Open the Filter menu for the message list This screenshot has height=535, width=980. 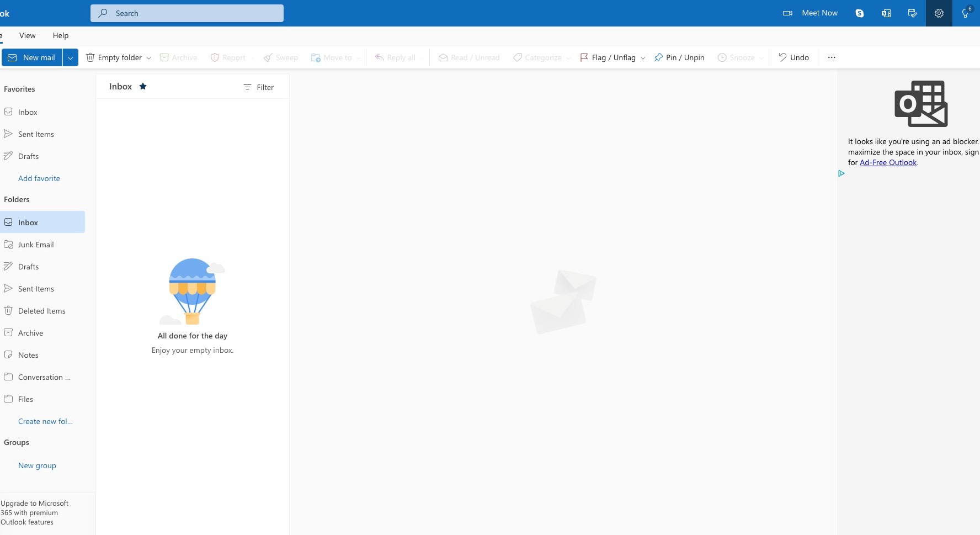pos(259,87)
